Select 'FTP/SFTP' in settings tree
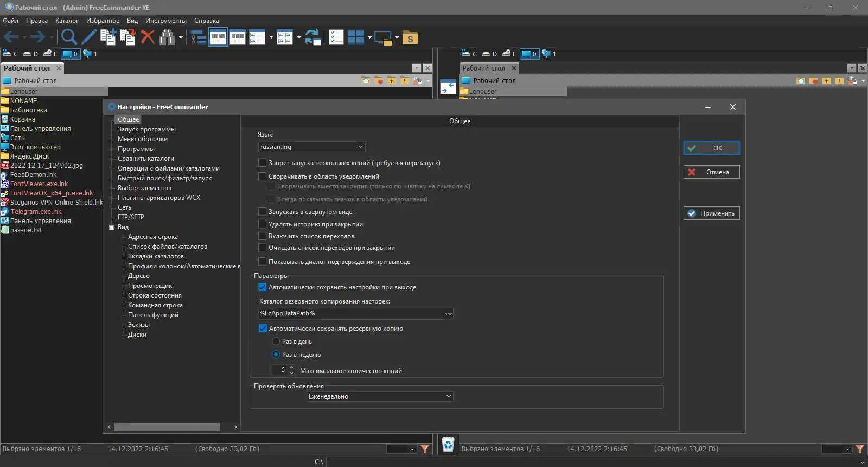This screenshot has width=868, height=467. [x=131, y=217]
